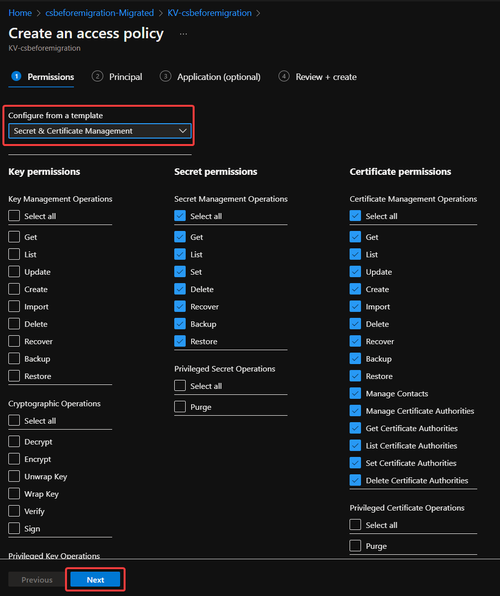The height and width of the screenshot is (596, 500).
Task: Uncheck List certificate permission
Action: 355,254
